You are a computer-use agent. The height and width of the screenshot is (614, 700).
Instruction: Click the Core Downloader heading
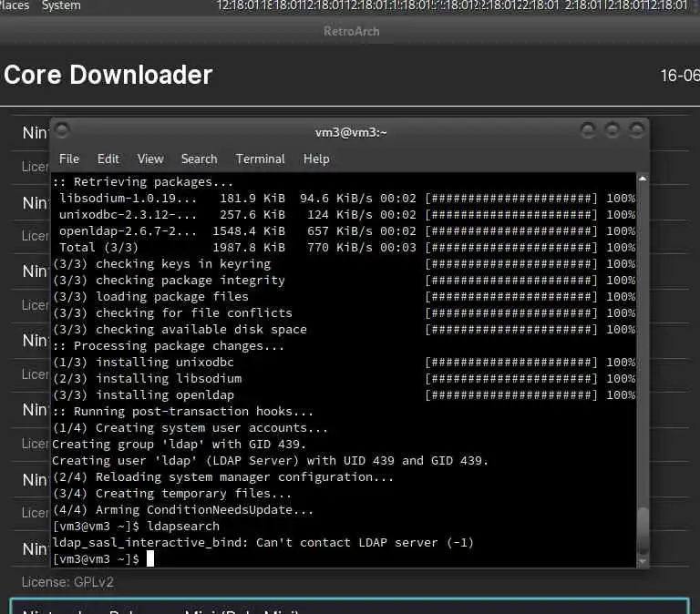point(108,75)
